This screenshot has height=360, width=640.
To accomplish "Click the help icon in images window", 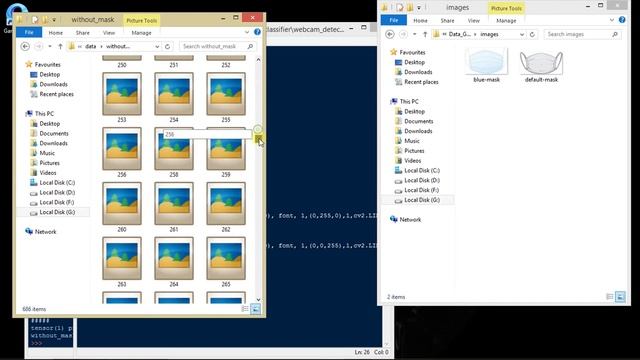I will pyautogui.click(x=622, y=20).
